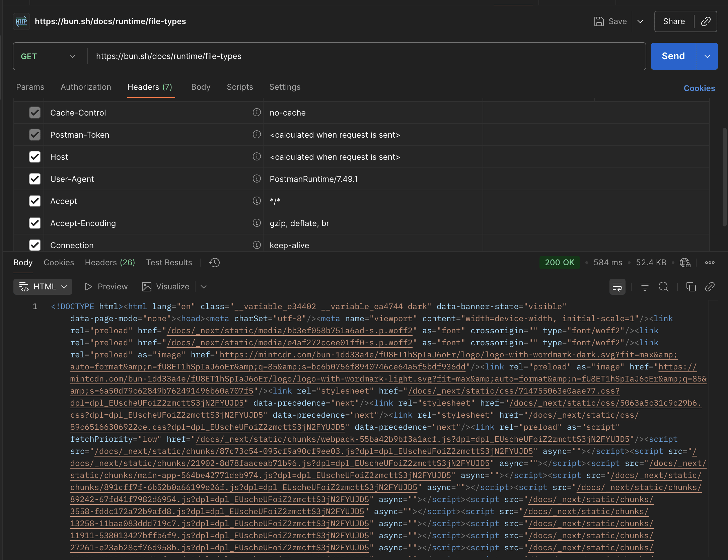
Task: Expand the Send button dropdown arrow
Action: coord(707,56)
